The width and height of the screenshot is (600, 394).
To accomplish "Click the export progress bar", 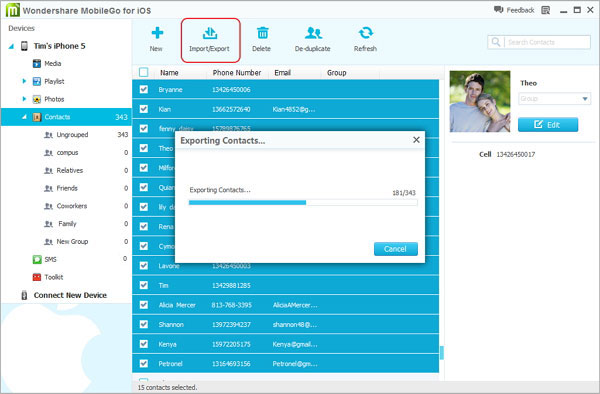I will [x=303, y=203].
